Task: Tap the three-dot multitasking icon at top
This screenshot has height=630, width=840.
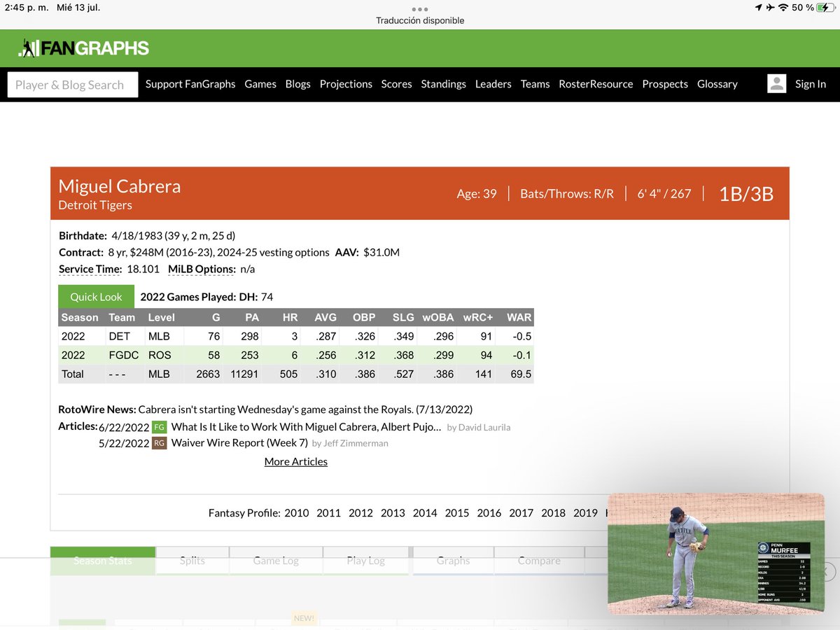Action: [x=420, y=9]
